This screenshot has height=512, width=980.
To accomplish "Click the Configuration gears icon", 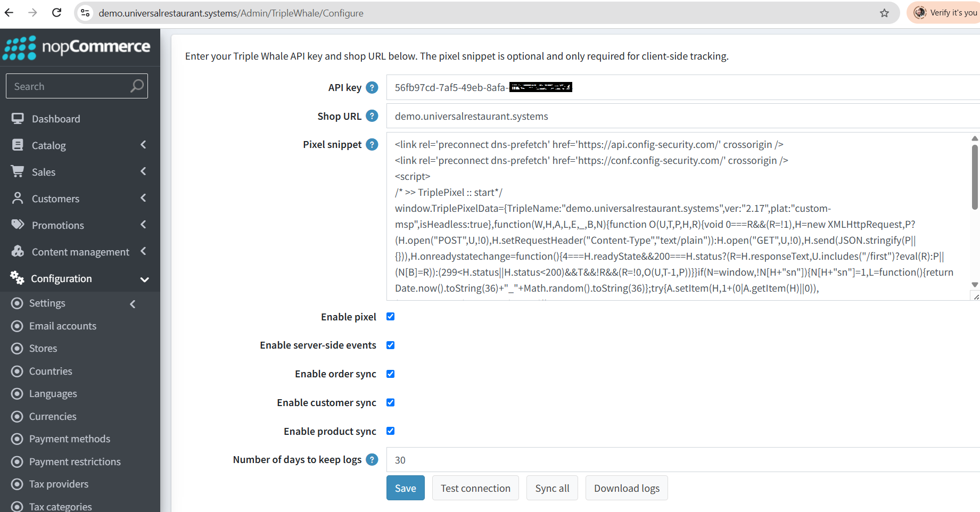I will point(17,277).
